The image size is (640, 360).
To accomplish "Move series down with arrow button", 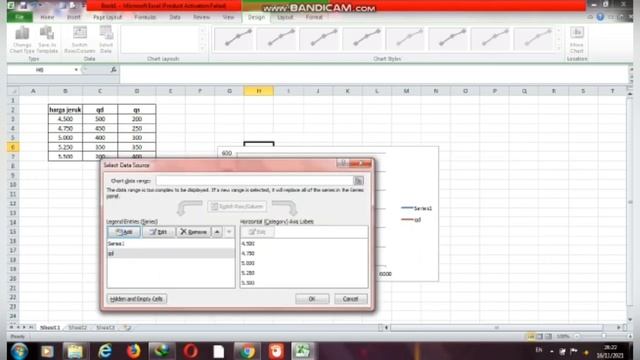I will (x=229, y=232).
